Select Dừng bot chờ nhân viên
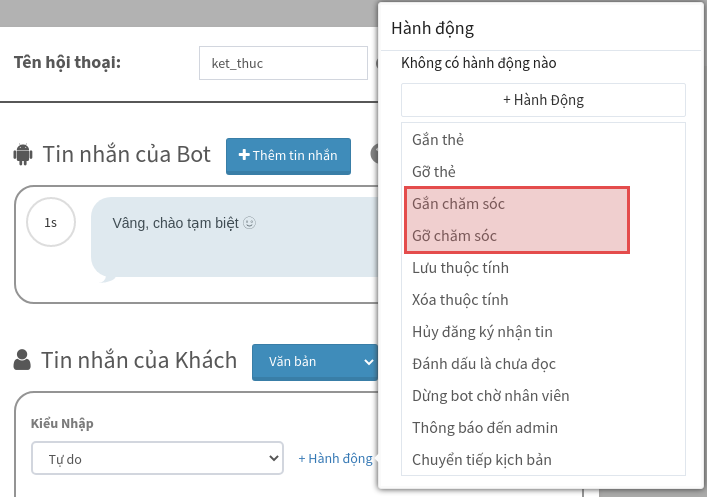The width and height of the screenshot is (707, 497). [x=543, y=396]
